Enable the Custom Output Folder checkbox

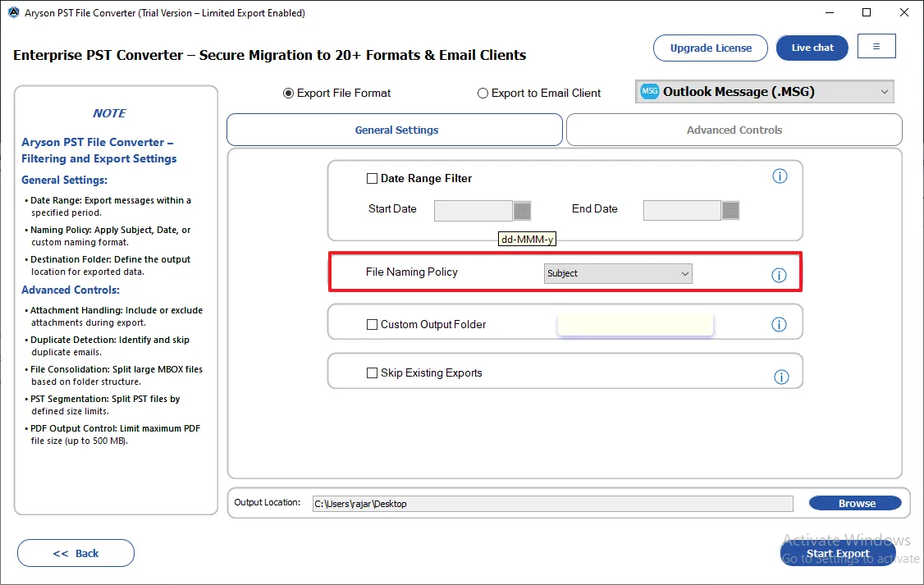[x=372, y=325]
